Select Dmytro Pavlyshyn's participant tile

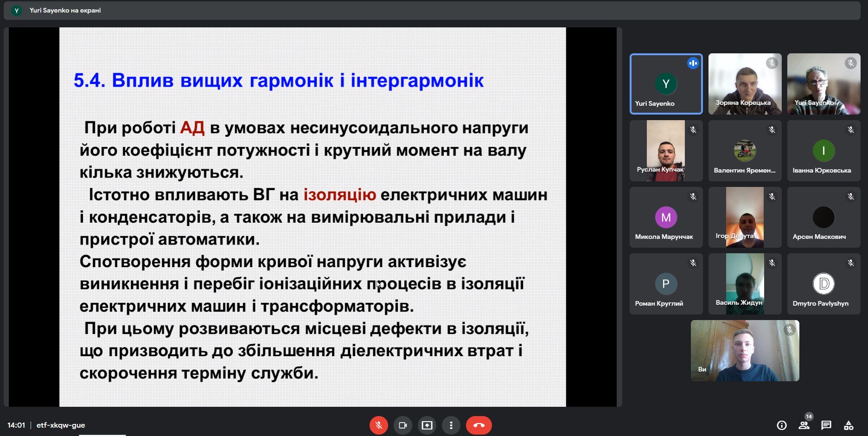(x=823, y=284)
